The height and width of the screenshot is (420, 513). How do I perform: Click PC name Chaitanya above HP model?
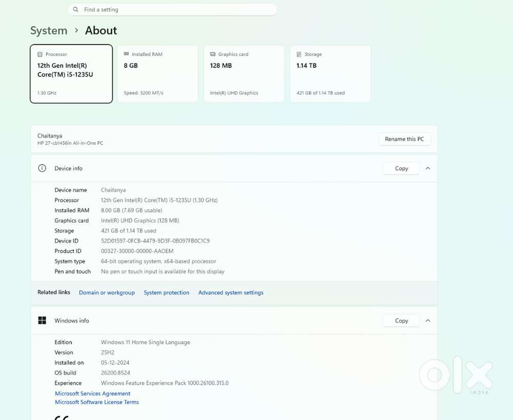click(x=50, y=136)
